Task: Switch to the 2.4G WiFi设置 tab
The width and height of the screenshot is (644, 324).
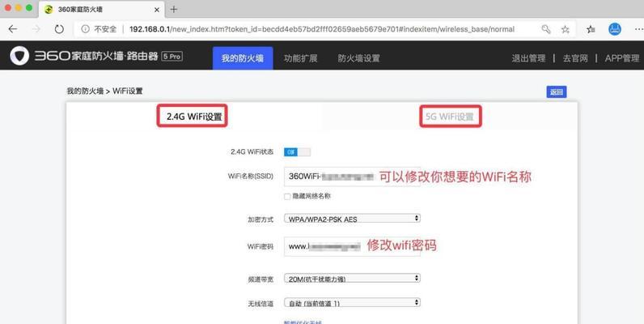Action: pyautogui.click(x=194, y=117)
